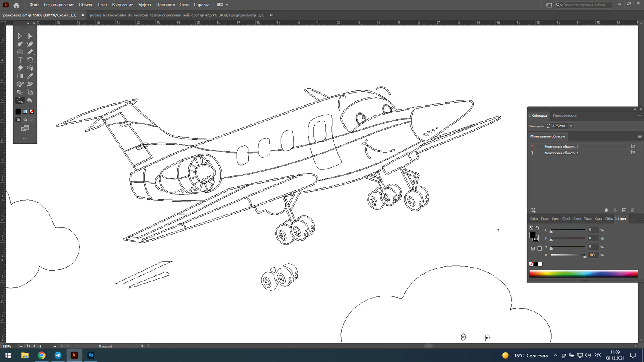
Task: Open zoom level dropdown at 150%
Action: coord(21,346)
